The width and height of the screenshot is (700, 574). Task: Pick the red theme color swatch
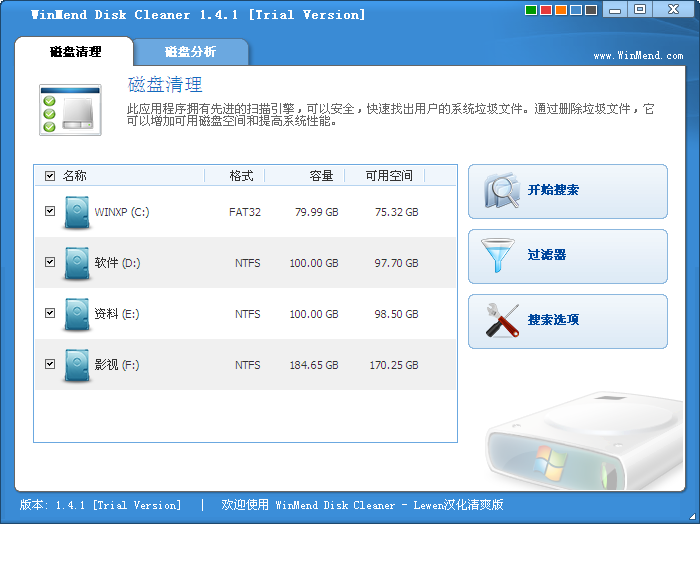click(545, 10)
